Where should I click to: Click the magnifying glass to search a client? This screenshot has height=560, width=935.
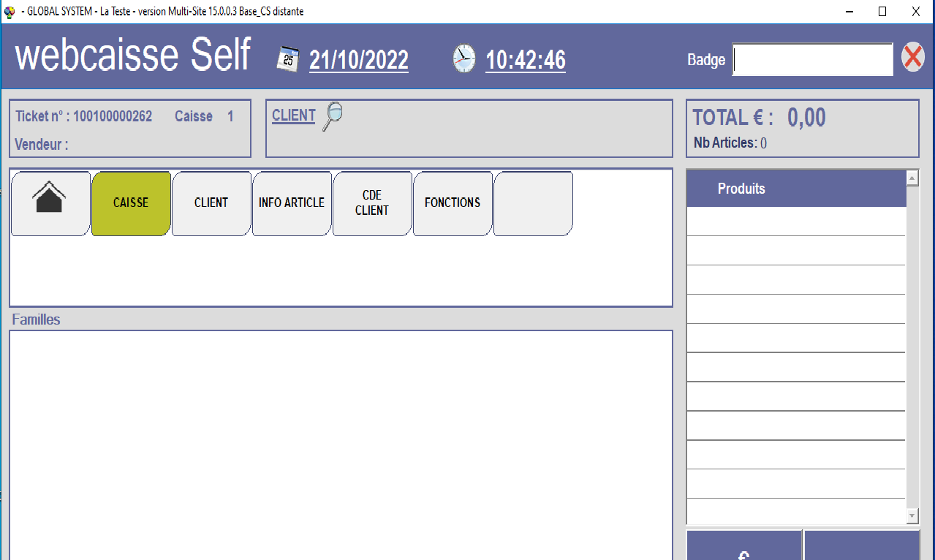333,116
